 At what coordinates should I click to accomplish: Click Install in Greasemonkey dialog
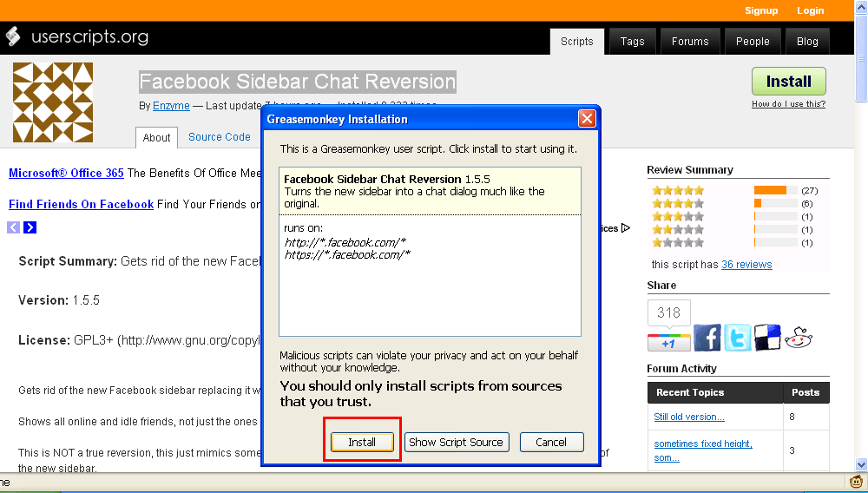pyautogui.click(x=362, y=442)
